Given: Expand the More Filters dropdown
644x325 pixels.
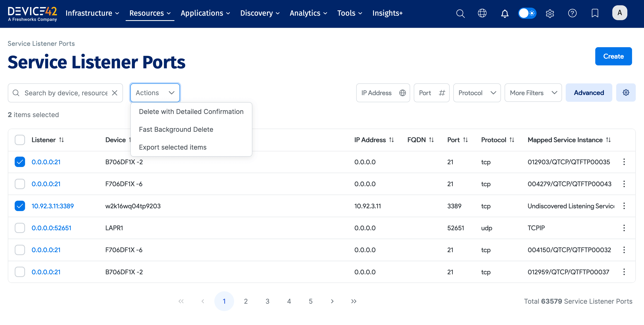Looking at the screenshot, I should coord(533,92).
